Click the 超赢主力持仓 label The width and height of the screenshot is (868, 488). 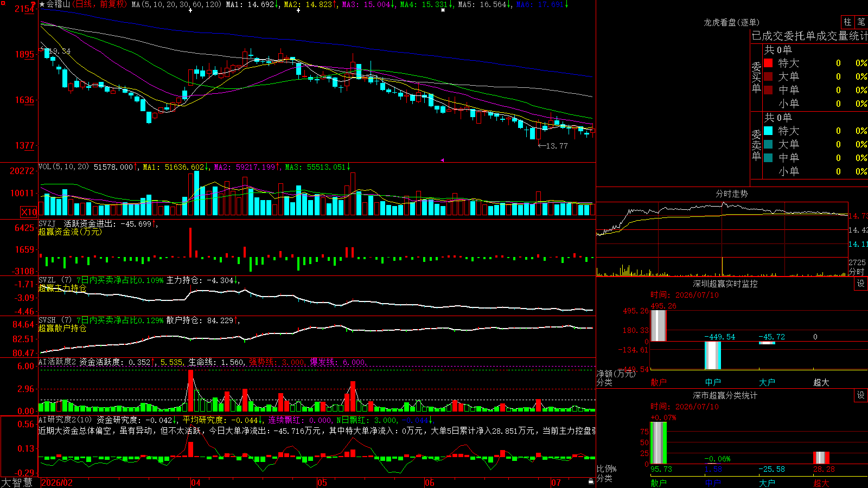click(x=62, y=288)
